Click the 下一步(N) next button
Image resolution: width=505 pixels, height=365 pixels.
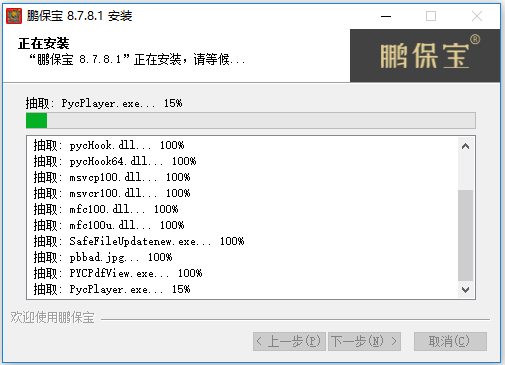364,341
